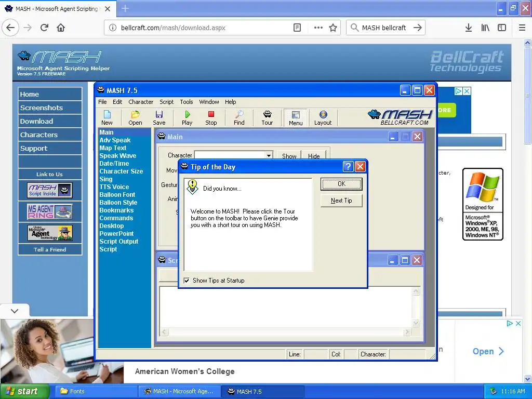532x399 pixels.
Task: Click the MASH bellcraft search box
Action: 385,28
